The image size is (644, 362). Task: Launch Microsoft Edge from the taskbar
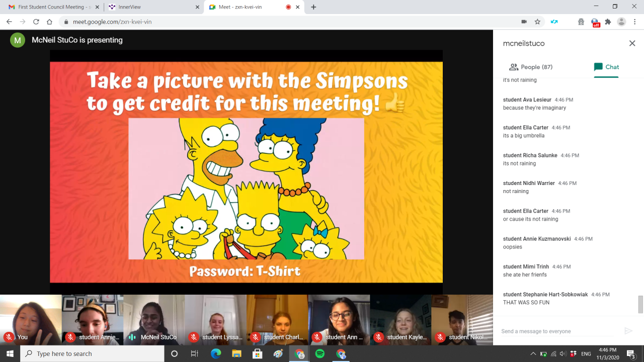point(216,354)
